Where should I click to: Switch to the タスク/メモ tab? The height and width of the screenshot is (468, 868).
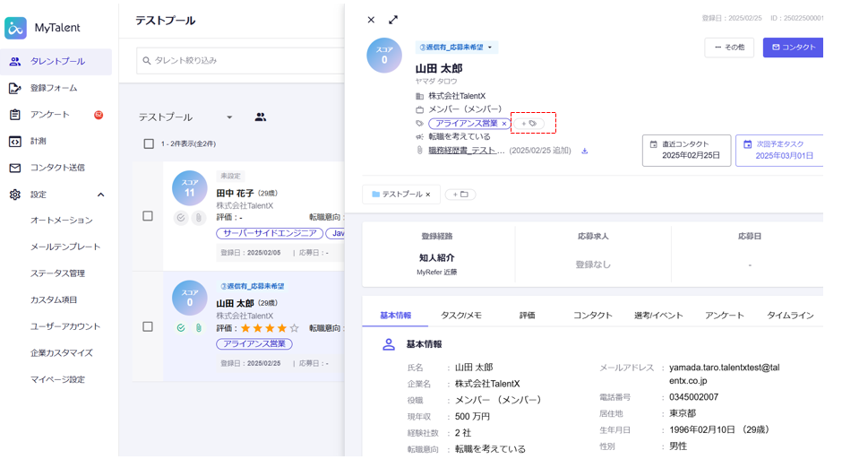460,316
